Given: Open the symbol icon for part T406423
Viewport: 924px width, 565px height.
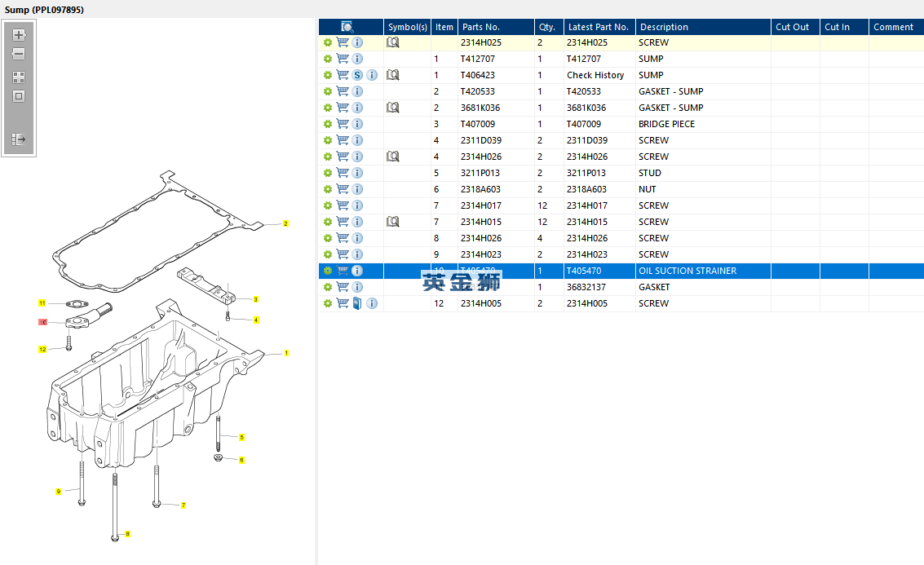Looking at the screenshot, I should (x=393, y=75).
